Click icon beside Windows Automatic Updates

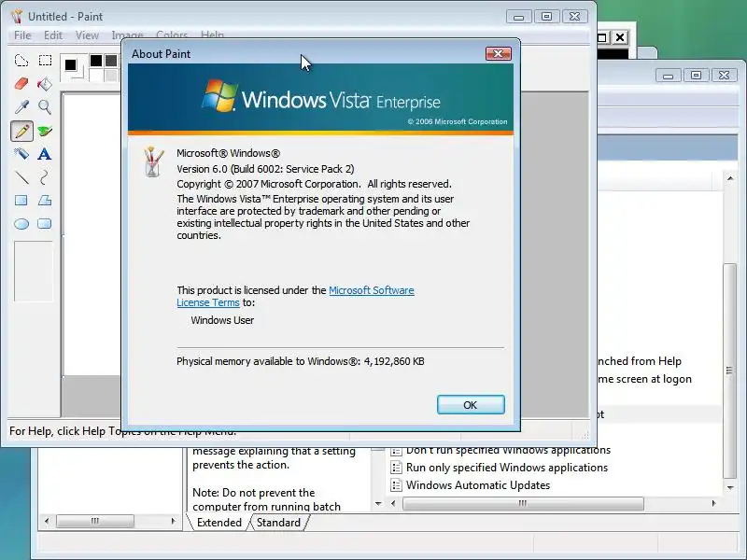pos(396,485)
